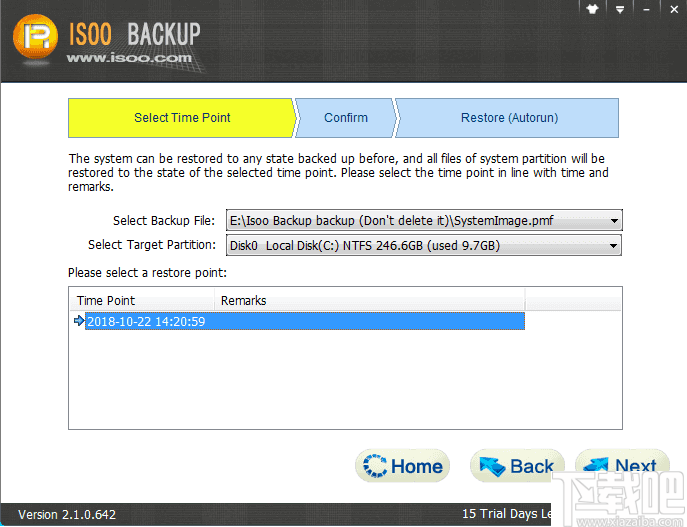
Task: Select the 'Select Time Point' step tab
Action: pyautogui.click(x=182, y=118)
